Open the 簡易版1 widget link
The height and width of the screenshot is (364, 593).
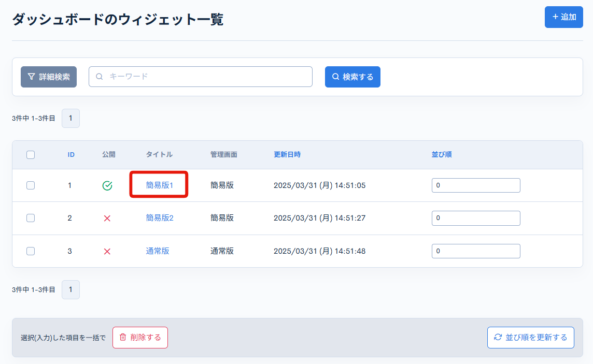coord(158,185)
